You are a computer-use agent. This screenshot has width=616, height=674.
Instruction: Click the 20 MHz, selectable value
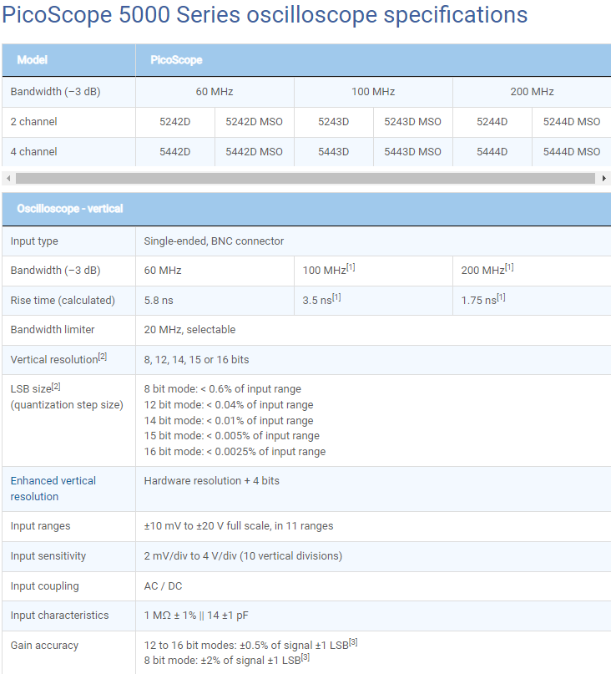coord(189,330)
